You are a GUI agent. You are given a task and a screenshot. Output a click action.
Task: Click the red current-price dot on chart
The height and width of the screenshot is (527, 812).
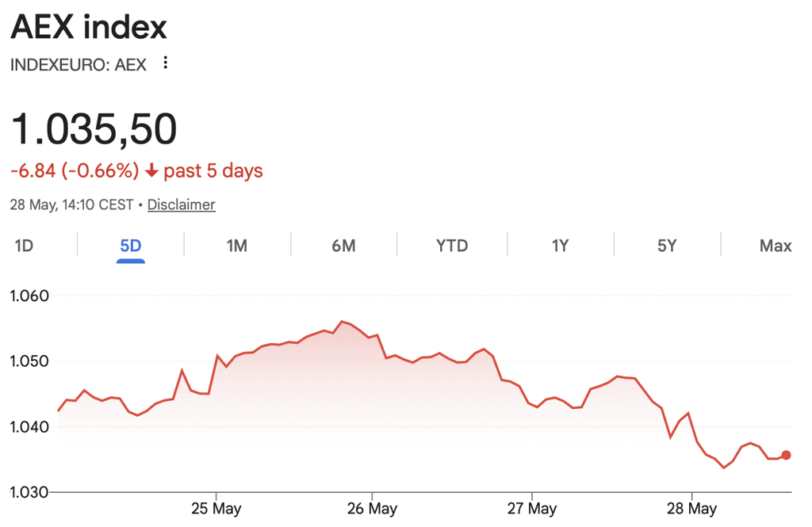(x=786, y=455)
